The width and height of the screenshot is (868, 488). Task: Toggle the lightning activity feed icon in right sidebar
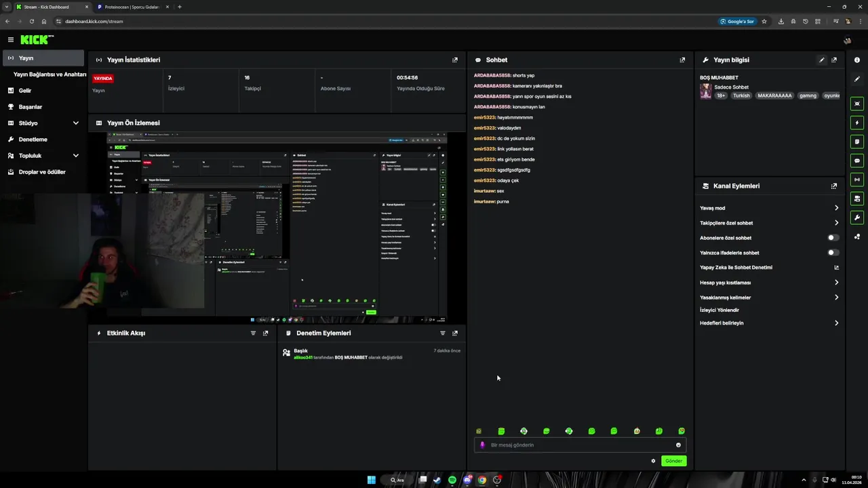pyautogui.click(x=857, y=123)
